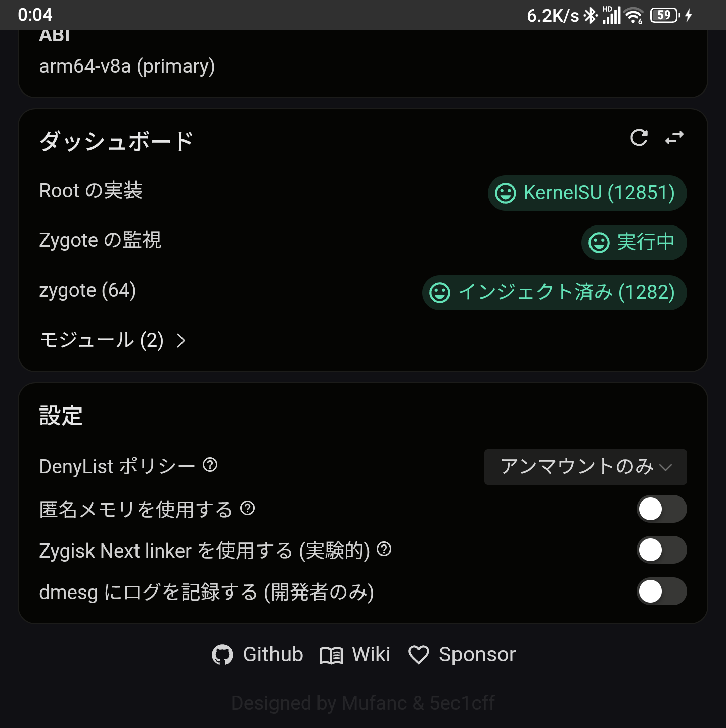Tap the Bluetooth icon in status bar
The width and height of the screenshot is (726, 728).
pyautogui.click(x=590, y=15)
